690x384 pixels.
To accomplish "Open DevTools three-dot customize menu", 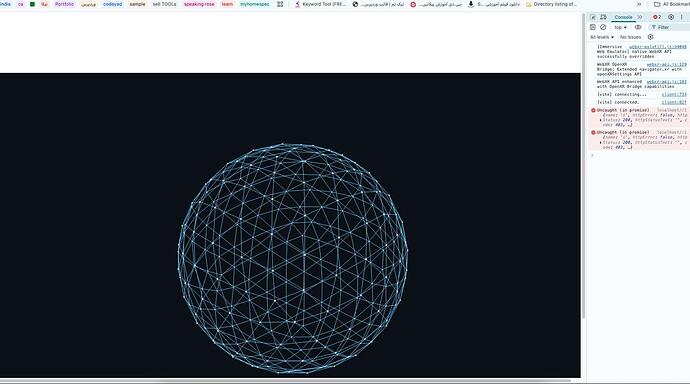I will (x=682, y=17).
